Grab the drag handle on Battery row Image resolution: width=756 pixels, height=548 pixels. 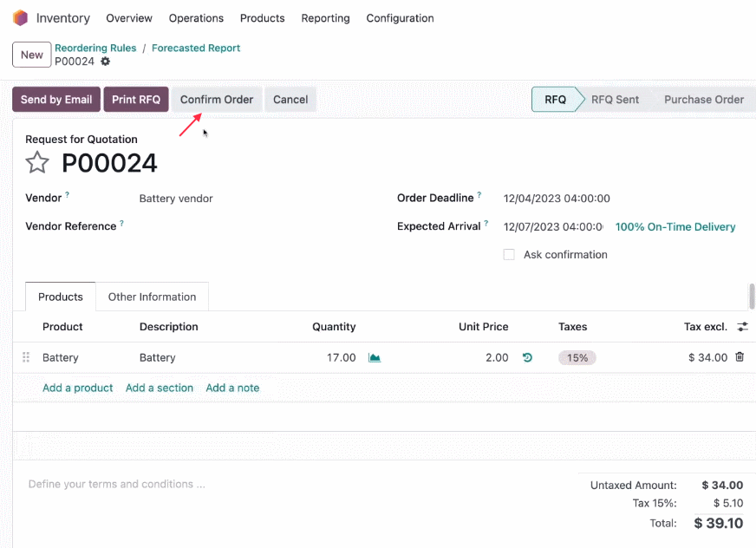26,357
